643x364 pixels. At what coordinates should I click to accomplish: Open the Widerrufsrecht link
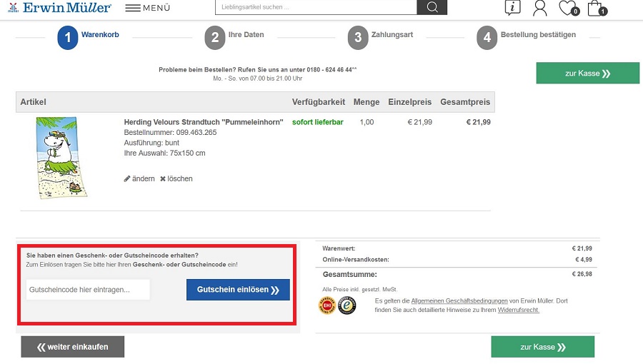(x=519, y=310)
